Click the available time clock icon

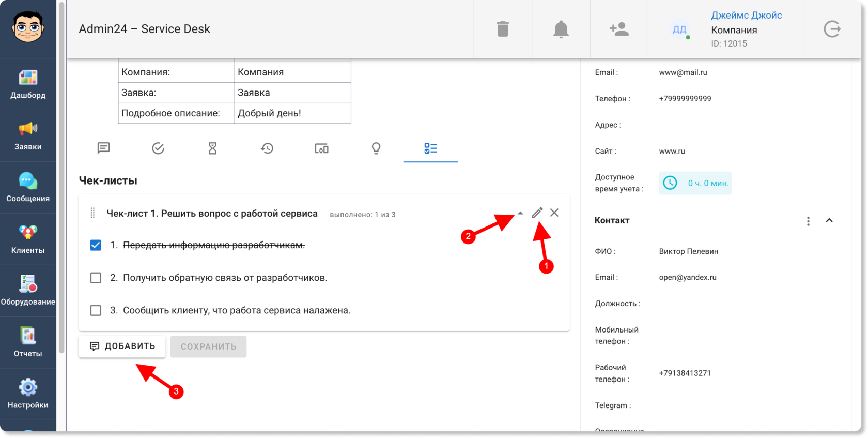click(x=670, y=183)
